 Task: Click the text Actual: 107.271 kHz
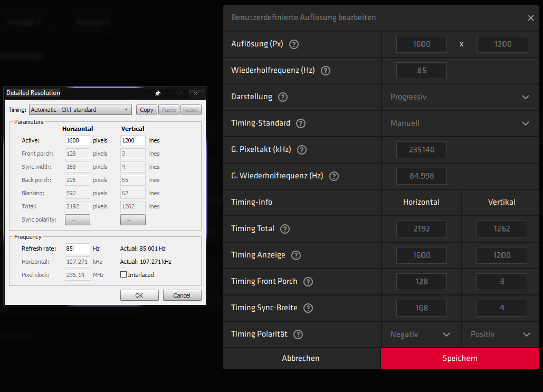(146, 262)
